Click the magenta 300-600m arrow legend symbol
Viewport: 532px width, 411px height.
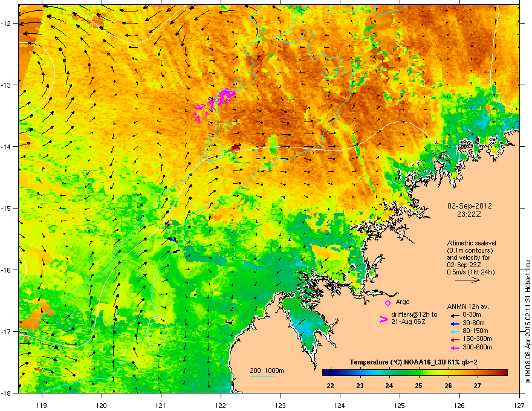point(455,348)
